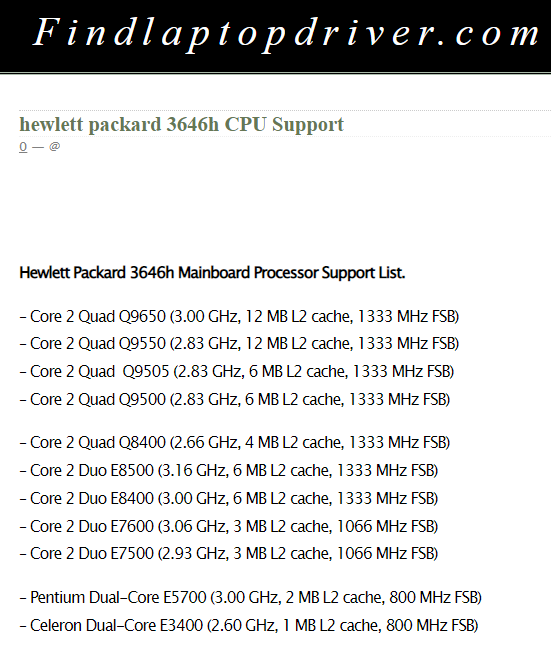This screenshot has width=551, height=645.
Task: Select the Core 2 Duo E8400 line
Action: 229,498
